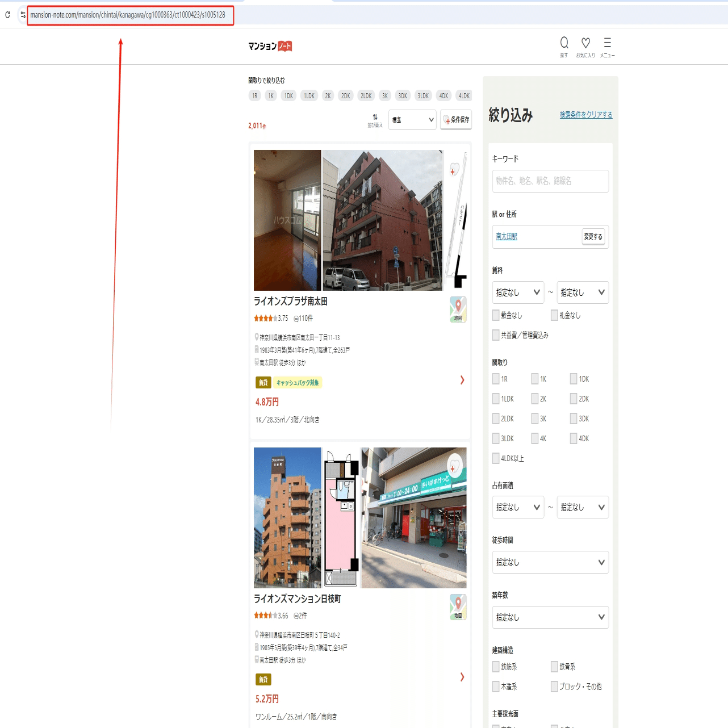
Task: Click the 2,011件 result count
Action: [x=257, y=125]
